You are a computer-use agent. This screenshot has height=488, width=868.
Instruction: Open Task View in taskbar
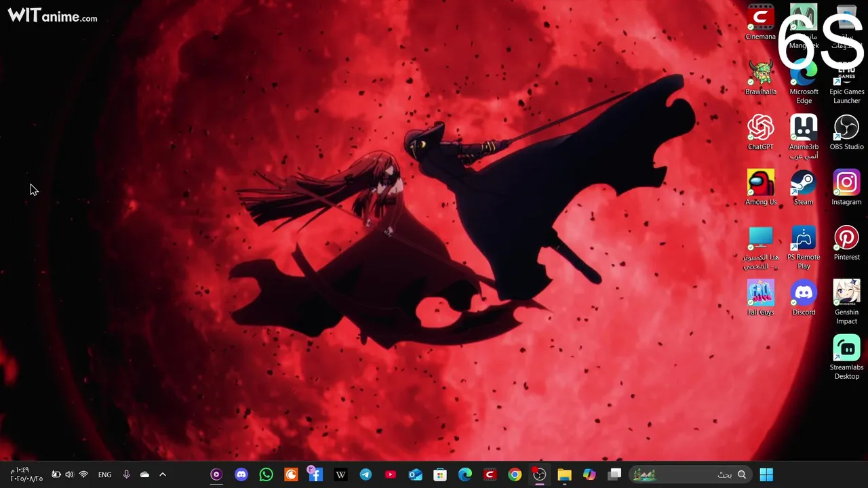[x=614, y=474]
